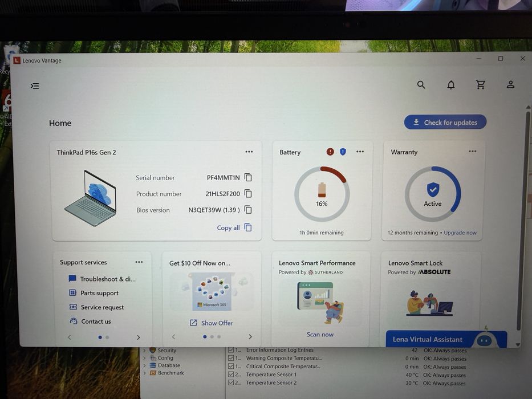Open the Battery card more options
This screenshot has width=532, height=399.
point(360,152)
